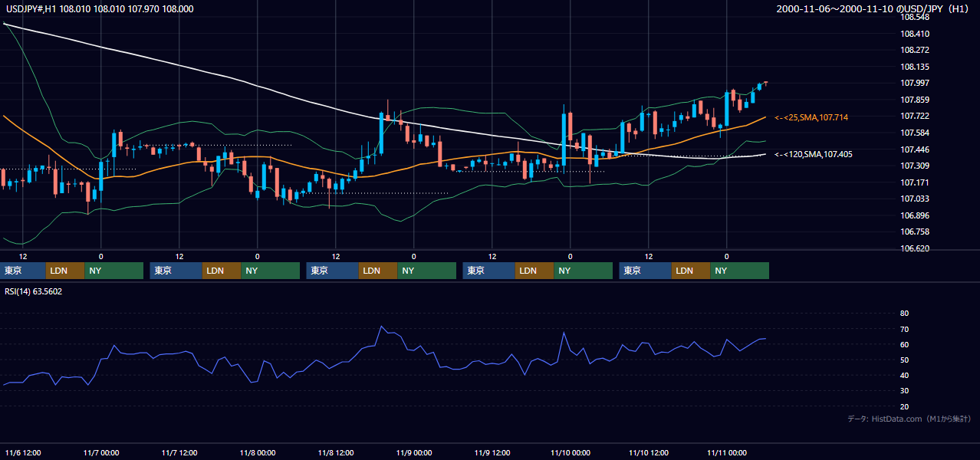The image size is (980, 460).
Task: Click RSI scale value 60
Action: click(x=904, y=345)
